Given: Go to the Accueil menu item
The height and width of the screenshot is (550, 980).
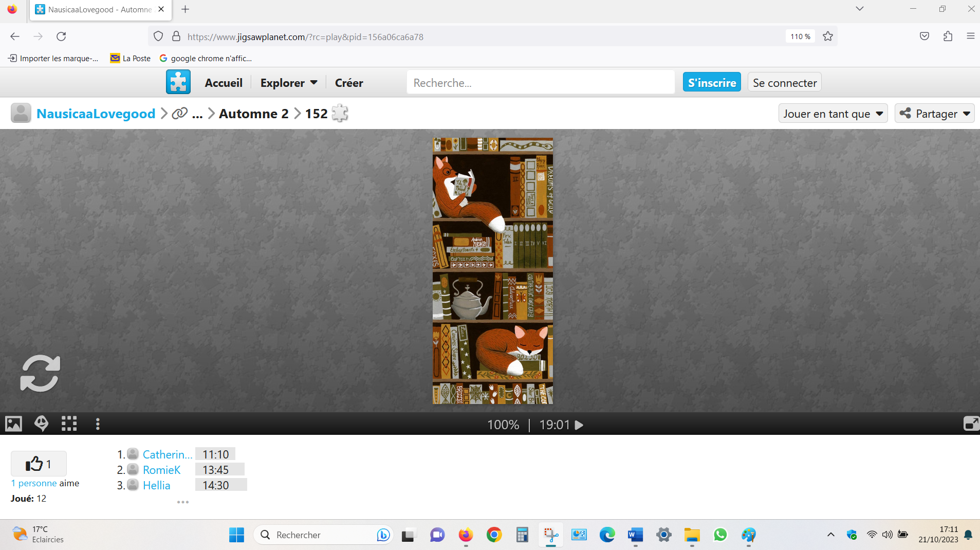Looking at the screenshot, I should [224, 83].
